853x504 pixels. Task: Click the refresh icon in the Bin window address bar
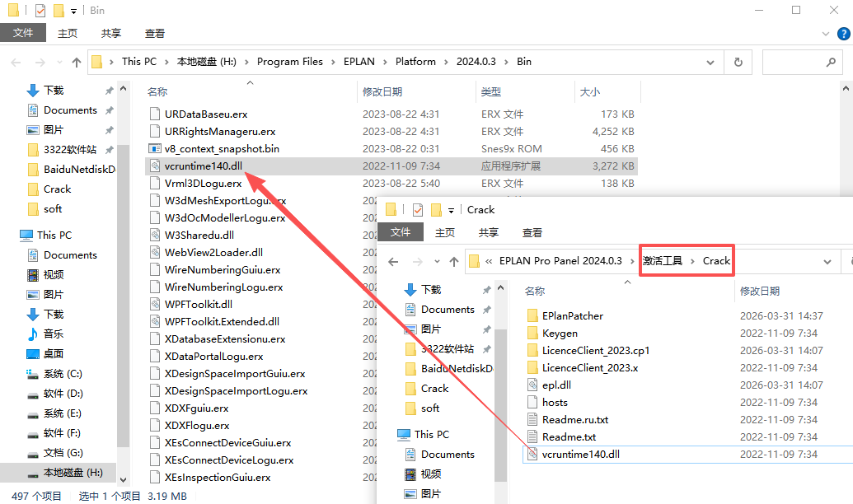point(738,62)
